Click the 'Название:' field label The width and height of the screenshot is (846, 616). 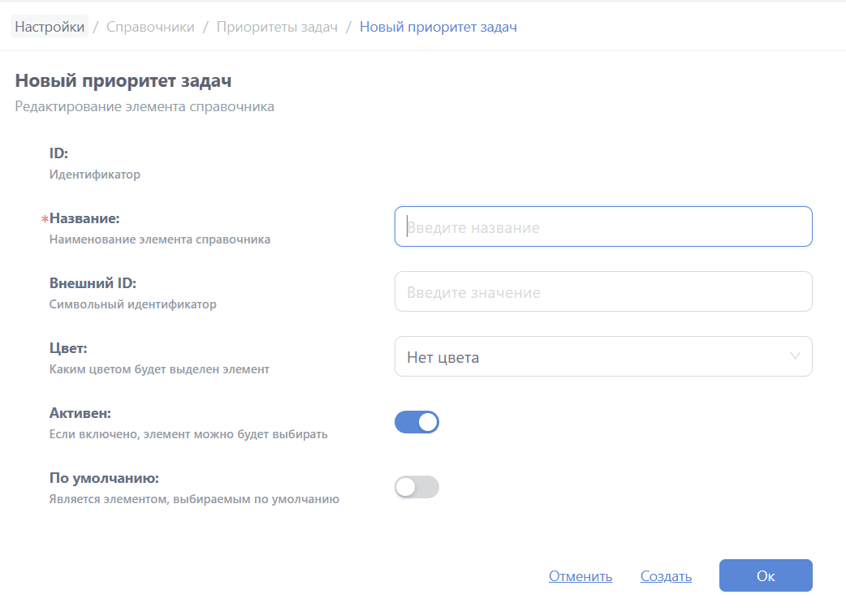point(84,218)
